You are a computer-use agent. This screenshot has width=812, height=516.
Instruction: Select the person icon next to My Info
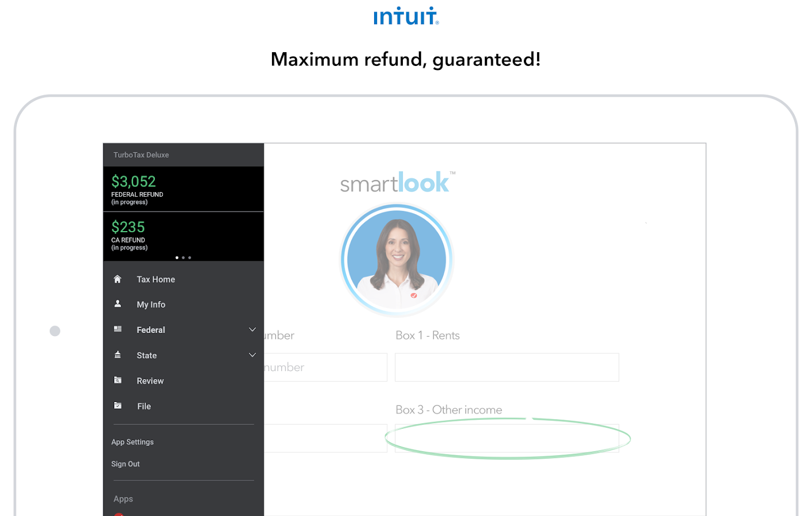tap(118, 304)
